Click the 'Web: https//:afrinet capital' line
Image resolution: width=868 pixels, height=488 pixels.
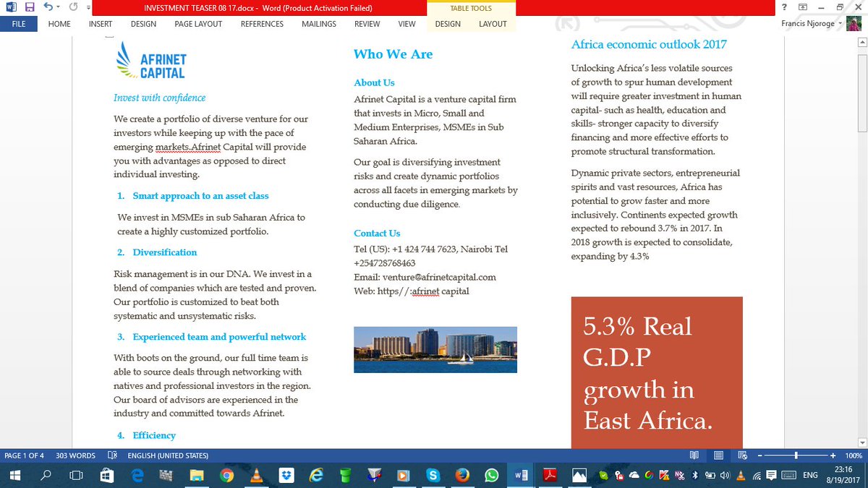click(x=412, y=291)
